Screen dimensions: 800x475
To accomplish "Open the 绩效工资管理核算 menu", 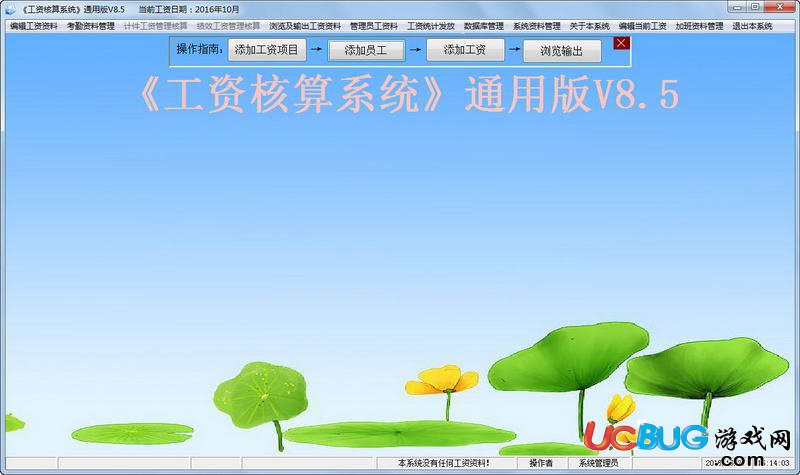I will [x=228, y=26].
